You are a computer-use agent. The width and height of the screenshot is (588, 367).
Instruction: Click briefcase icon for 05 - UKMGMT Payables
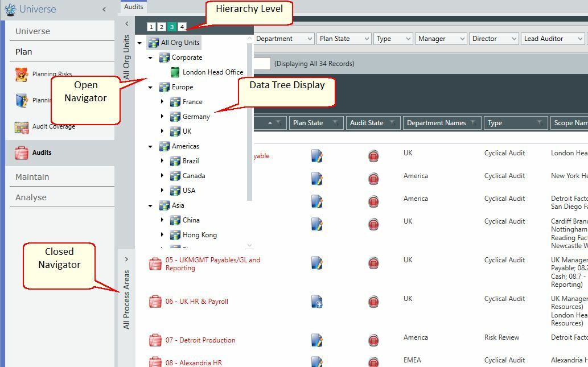pyautogui.click(x=155, y=264)
